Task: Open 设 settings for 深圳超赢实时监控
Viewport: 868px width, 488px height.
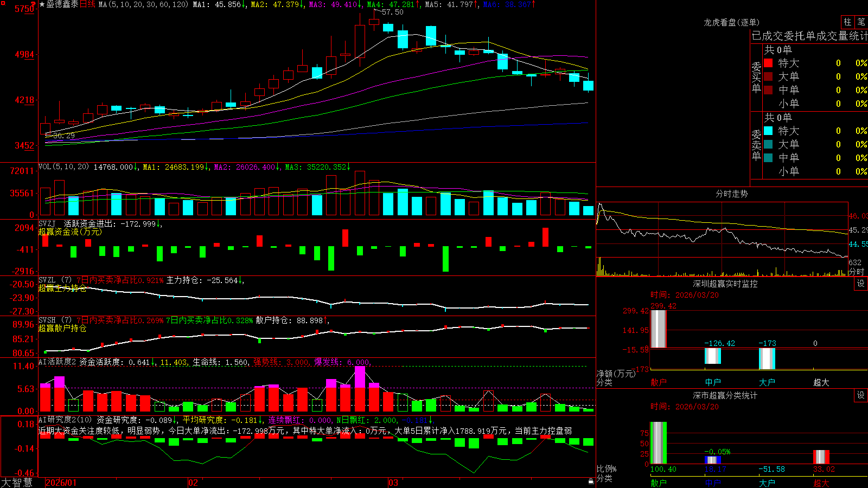Action: tap(861, 284)
